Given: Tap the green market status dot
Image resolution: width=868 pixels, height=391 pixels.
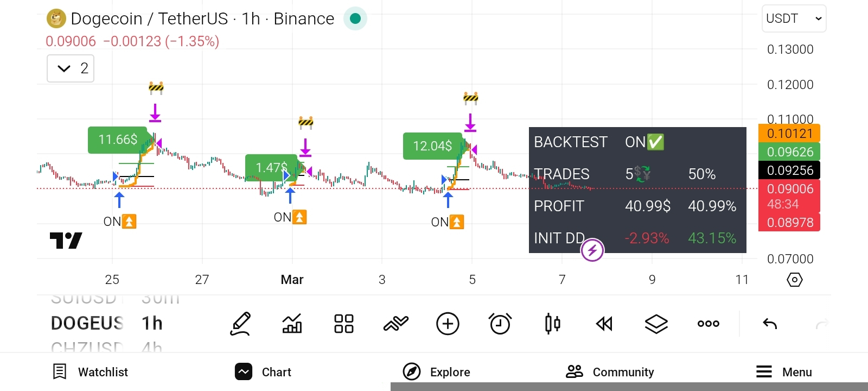Looking at the screenshot, I should 355,18.
